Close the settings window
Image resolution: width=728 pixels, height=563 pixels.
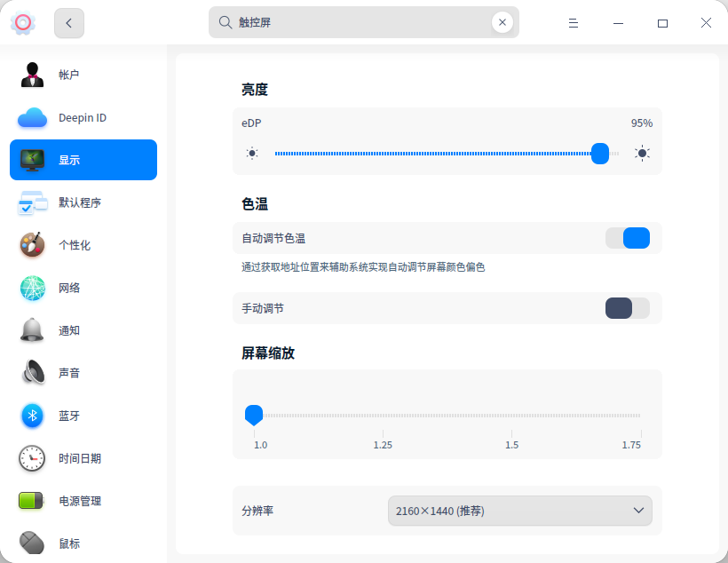click(x=706, y=23)
